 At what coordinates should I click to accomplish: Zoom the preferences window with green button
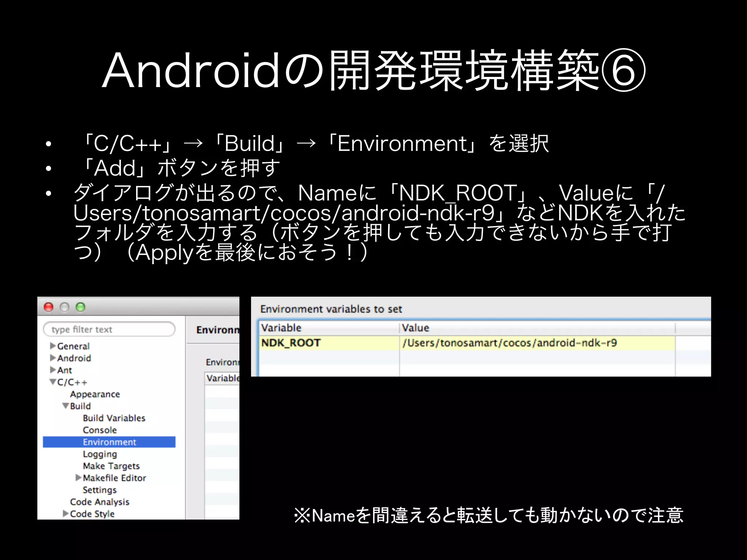pos(80,307)
